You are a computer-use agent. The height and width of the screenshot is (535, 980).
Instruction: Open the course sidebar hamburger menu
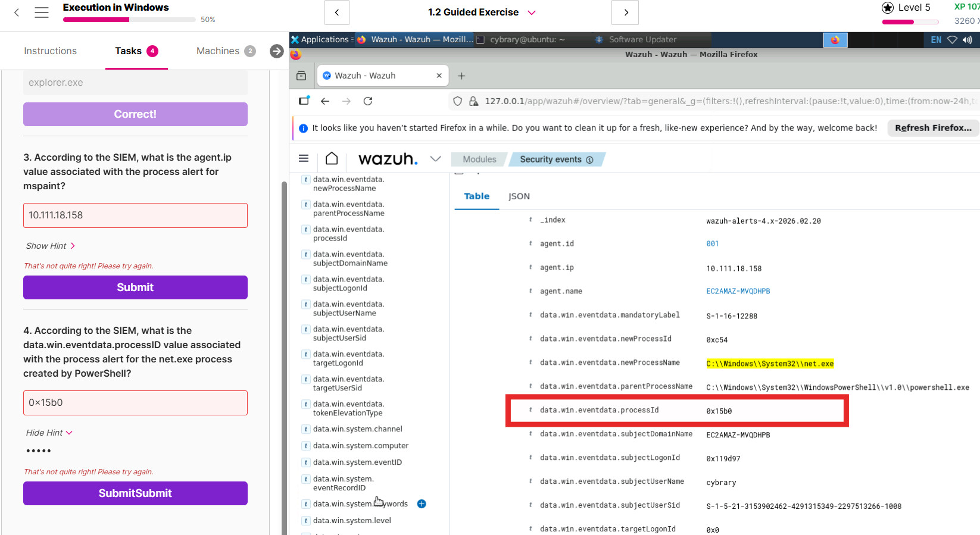click(42, 12)
